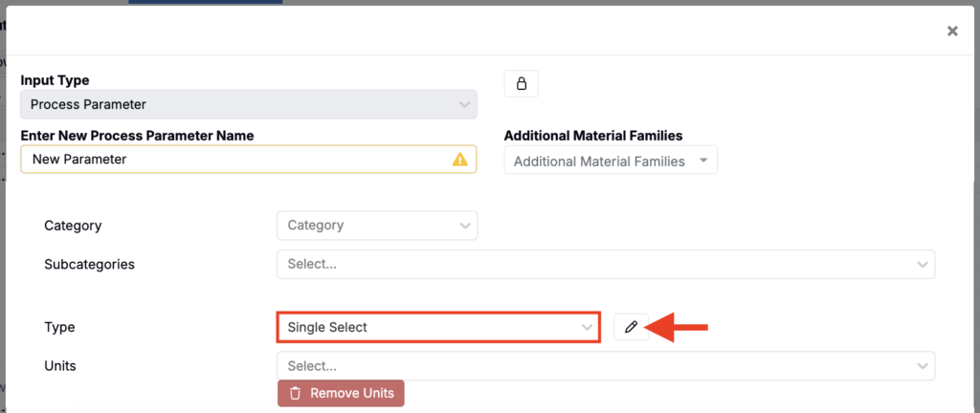Screen dimensions: 980x413
Task: Close the dialog using the X icon
Action: 952,32
